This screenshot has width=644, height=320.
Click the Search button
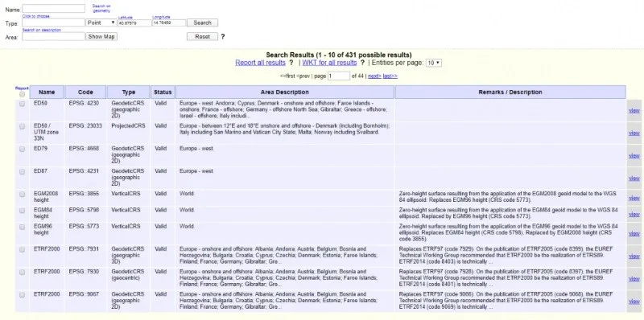tap(202, 23)
